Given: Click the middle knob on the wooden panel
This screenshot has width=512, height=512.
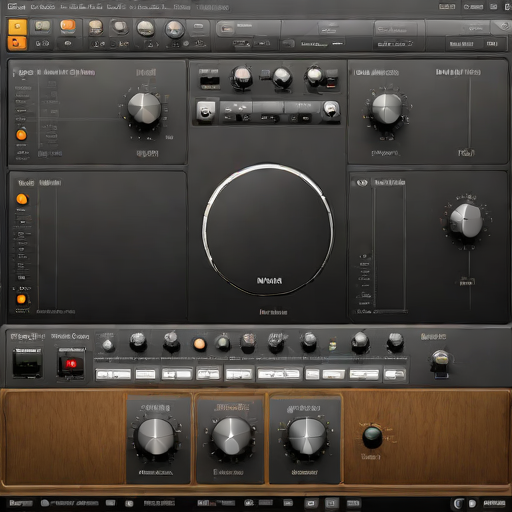Looking at the screenshot, I should click(232, 436).
